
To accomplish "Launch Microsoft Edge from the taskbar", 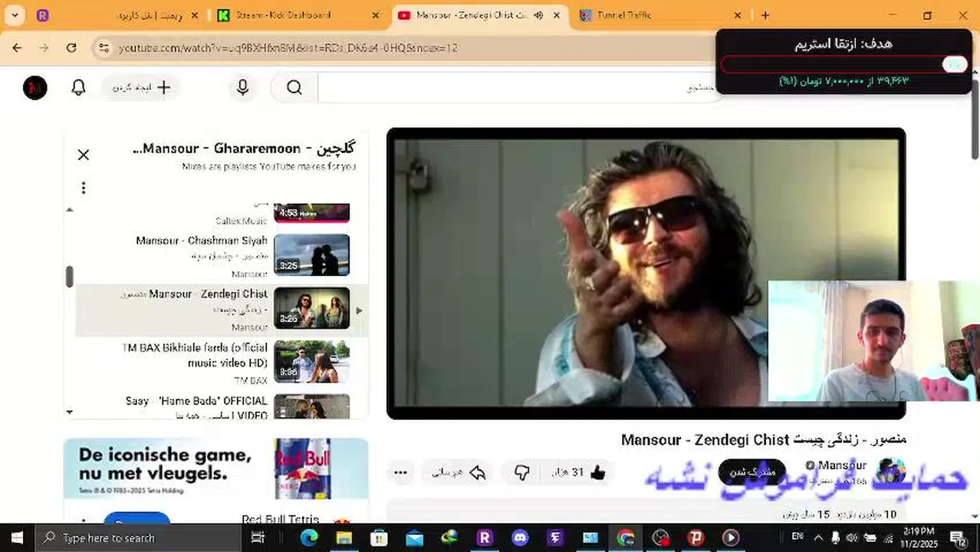I will [309, 537].
